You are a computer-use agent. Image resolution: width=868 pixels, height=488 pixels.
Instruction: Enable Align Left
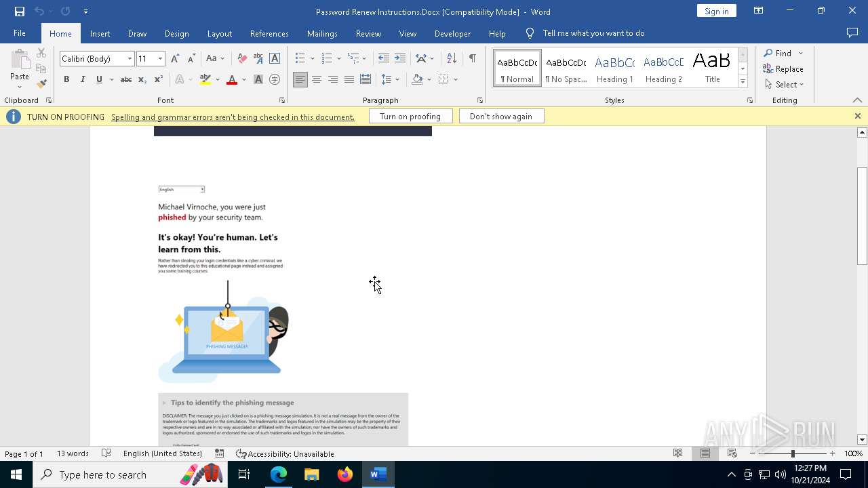coord(300,79)
